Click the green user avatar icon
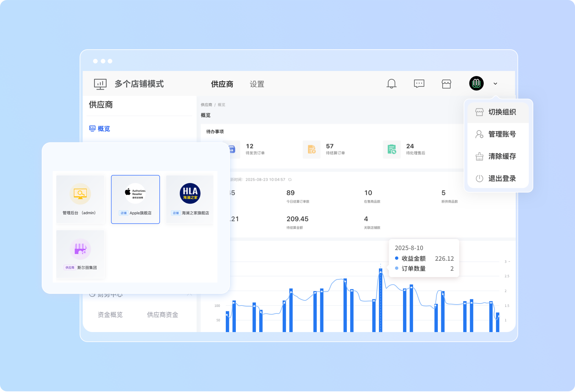 click(x=476, y=83)
